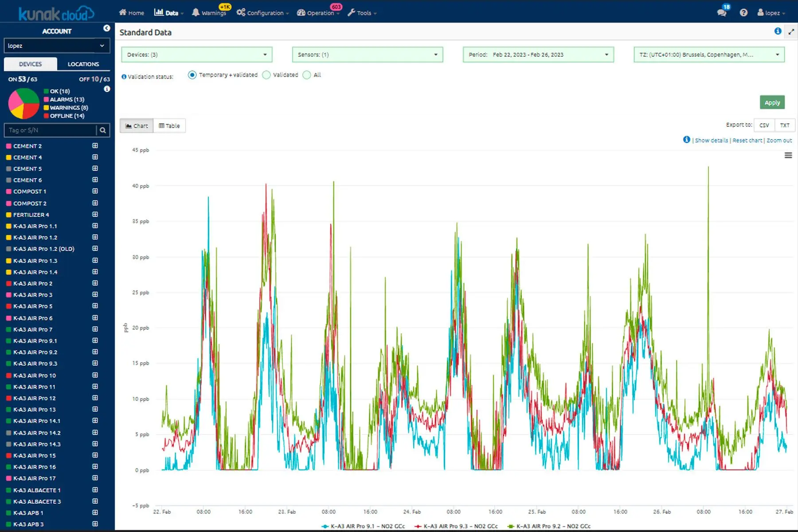Viewport: 798px width, 532px height.
Task: Open the lopez account selector
Action: point(57,46)
